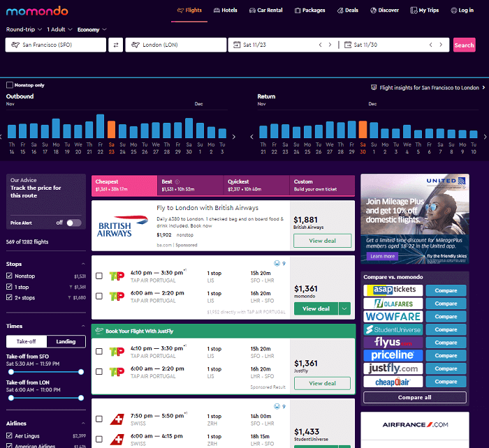Click rating smiley on SWISS result
Viewport: 489px width, 448px height.
coord(277,406)
